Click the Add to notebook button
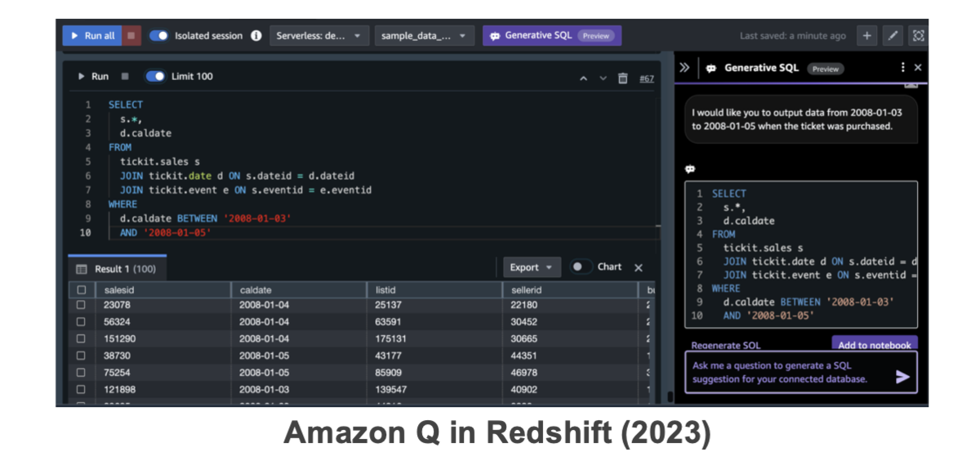The width and height of the screenshot is (980, 470). click(875, 344)
